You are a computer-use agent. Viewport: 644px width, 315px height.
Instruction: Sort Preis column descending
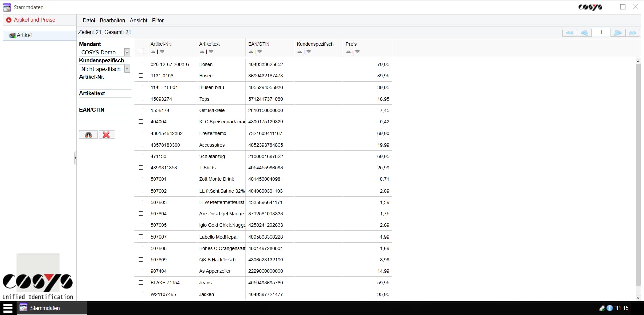pos(357,52)
